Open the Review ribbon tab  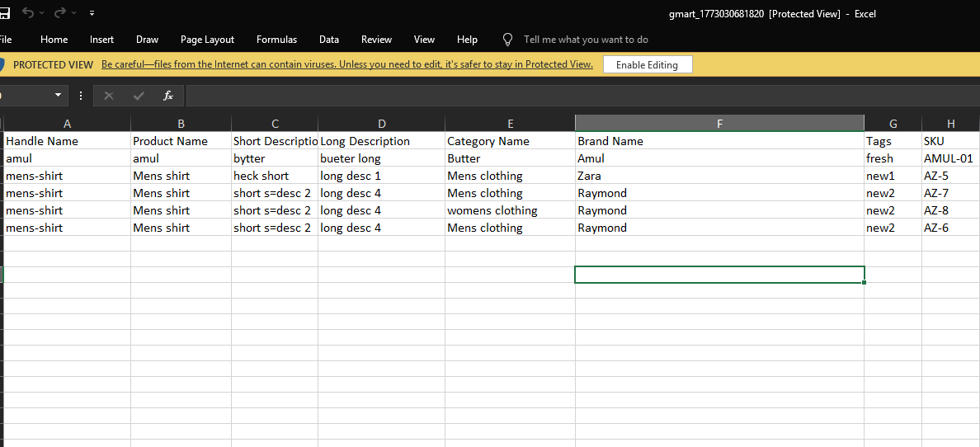pyautogui.click(x=377, y=40)
